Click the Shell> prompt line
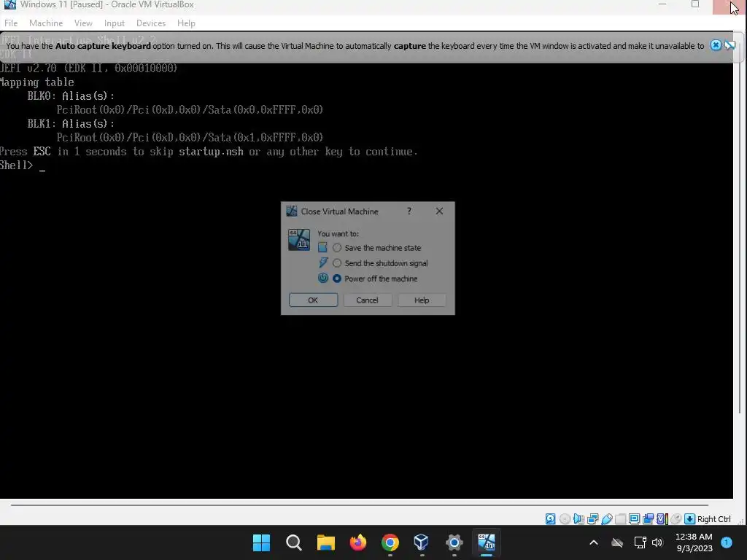Screen dimensions: 747x560 tap(23, 166)
